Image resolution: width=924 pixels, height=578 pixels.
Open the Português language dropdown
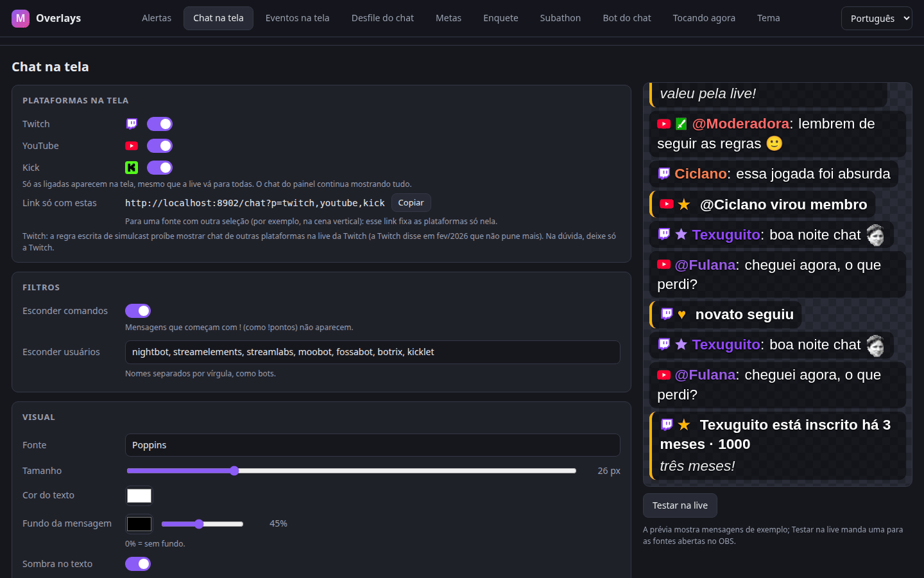coord(877,19)
